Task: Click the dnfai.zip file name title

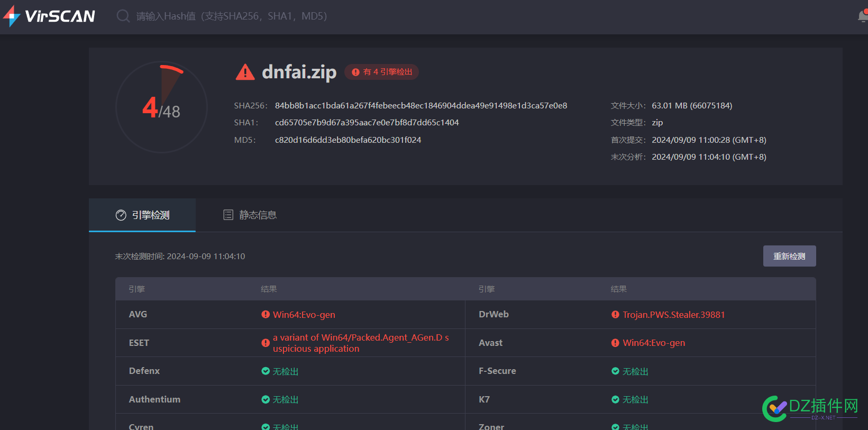Action: click(x=299, y=72)
